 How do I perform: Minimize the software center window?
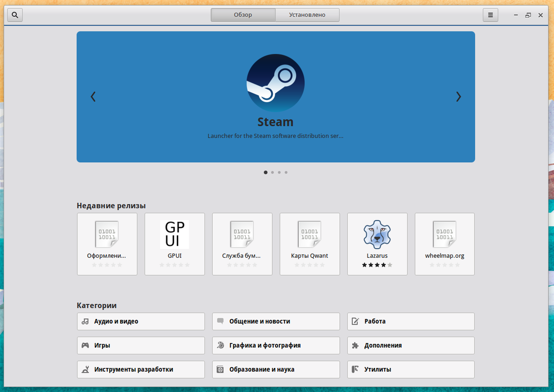tap(516, 15)
